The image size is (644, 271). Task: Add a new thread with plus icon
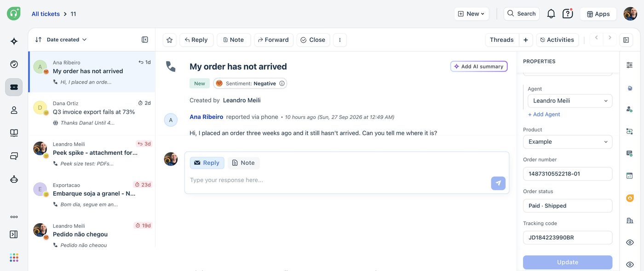pyautogui.click(x=526, y=40)
